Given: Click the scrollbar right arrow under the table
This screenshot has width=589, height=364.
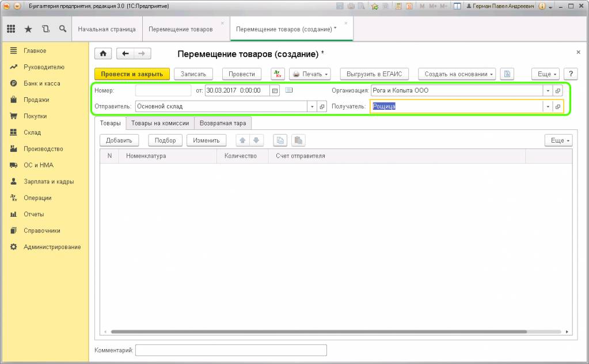Looking at the screenshot, I should click(567, 332).
